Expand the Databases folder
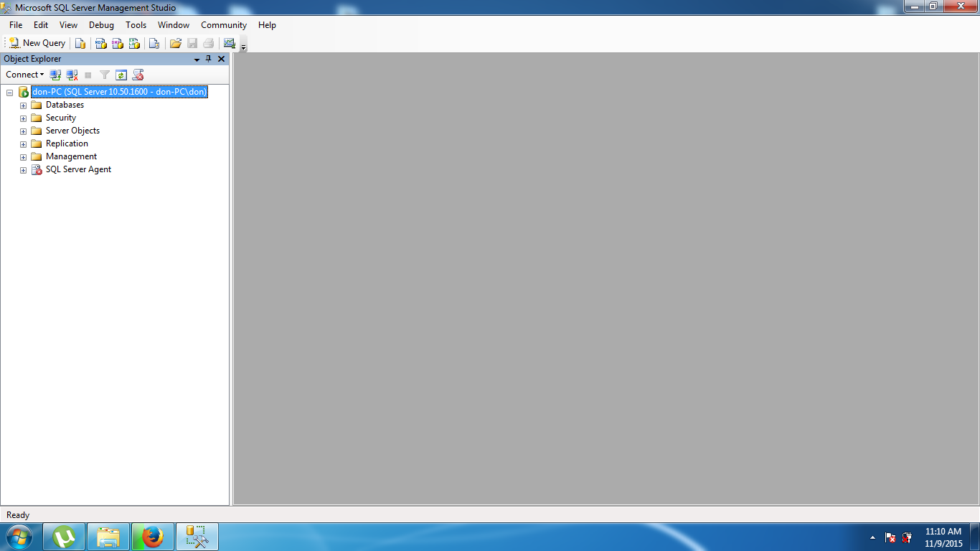Screen dimensions: 980x551 (x=23, y=105)
